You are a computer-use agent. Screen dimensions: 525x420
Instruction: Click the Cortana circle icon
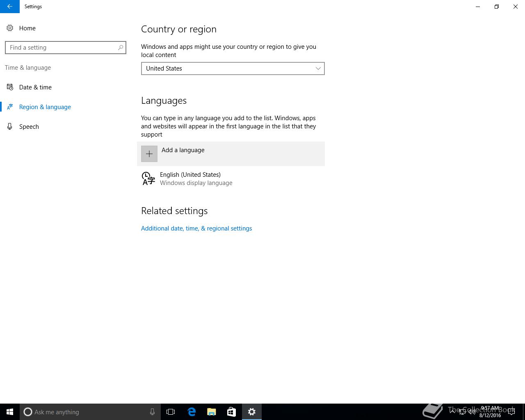[x=28, y=412]
